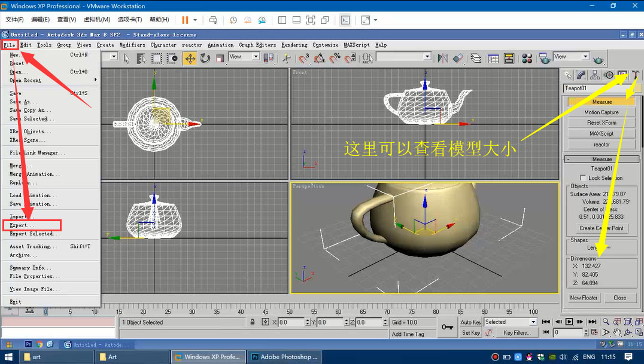Choose Rectangular Selection Region tool
The width and height of the screenshot is (644, 364).
pyautogui.click(x=156, y=59)
